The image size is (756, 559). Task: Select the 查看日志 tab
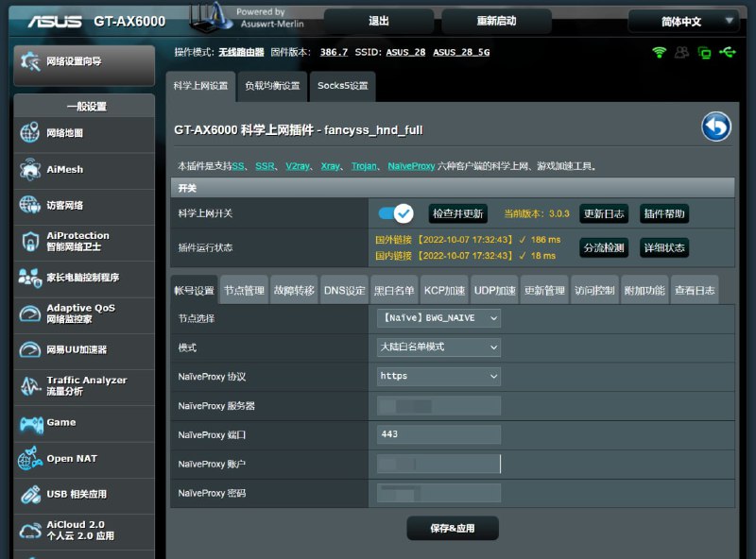tap(695, 290)
